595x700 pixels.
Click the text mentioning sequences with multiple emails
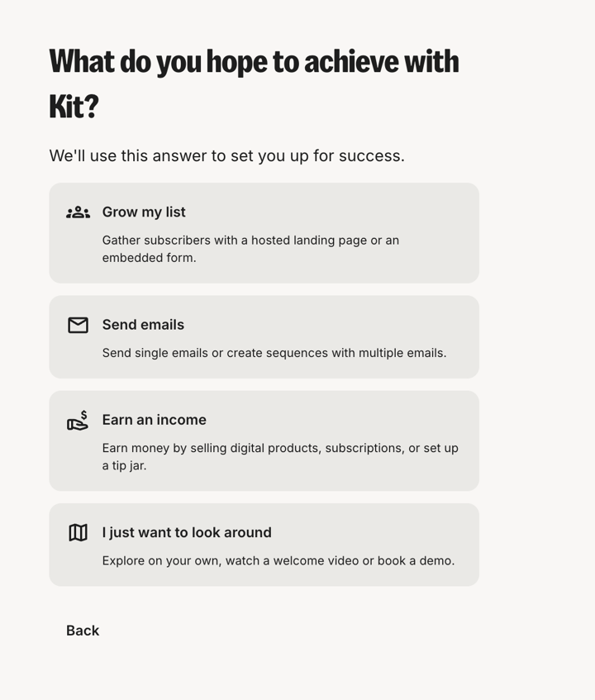pyautogui.click(x=276, y=353)
